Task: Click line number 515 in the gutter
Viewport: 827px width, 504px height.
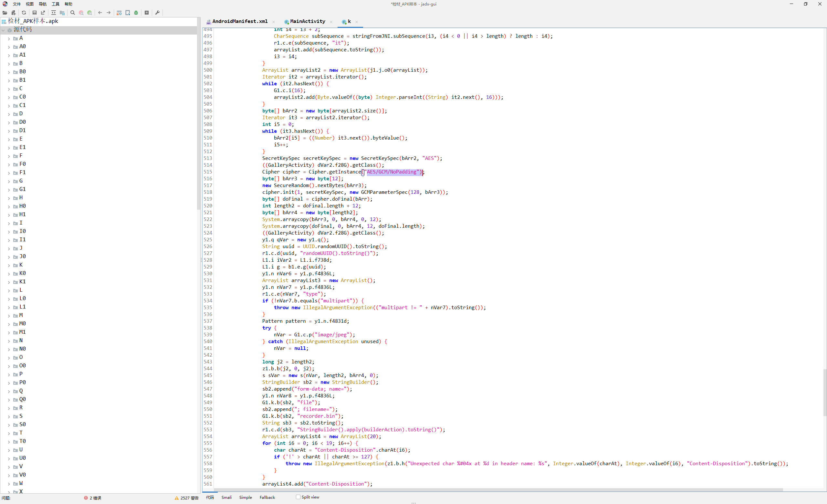Action: point(208,172)
